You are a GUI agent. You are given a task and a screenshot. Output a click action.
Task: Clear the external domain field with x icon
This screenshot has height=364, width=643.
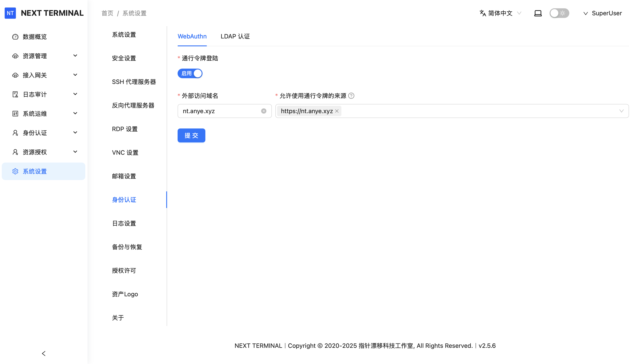pos(264,111)
